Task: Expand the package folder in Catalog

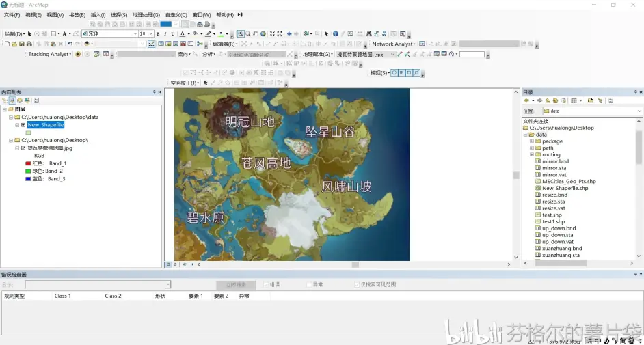Action: 531,141
